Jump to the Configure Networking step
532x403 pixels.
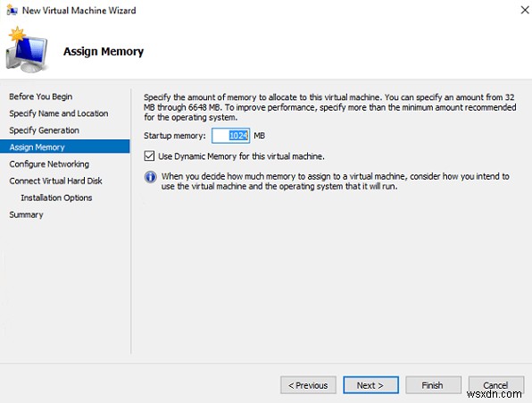[x=49, y=164]
